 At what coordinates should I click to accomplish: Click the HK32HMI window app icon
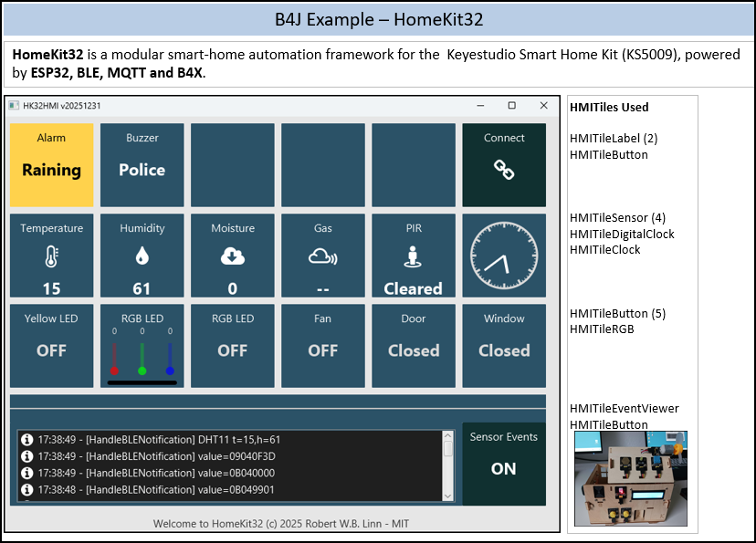click(x=14, y=106)
